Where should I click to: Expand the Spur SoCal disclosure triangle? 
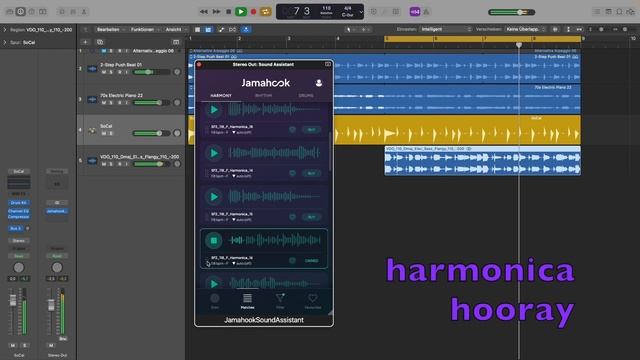(x=4, y=42)
